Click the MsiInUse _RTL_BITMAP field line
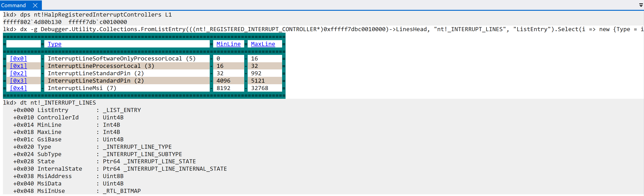This screenshot has height=196, width=644. [77, 191]
